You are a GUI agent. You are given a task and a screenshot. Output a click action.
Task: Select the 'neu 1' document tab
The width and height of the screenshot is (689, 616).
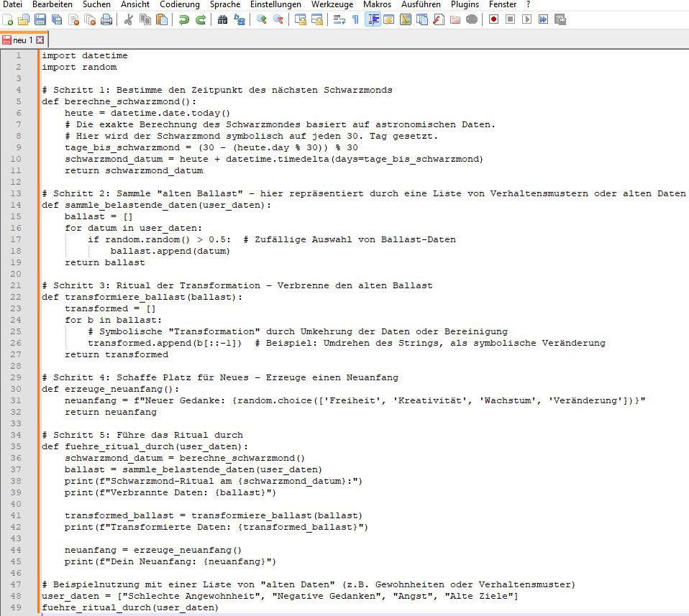(24, 40)
